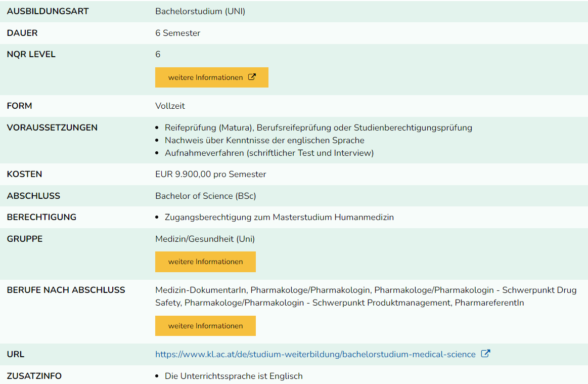Click the 'BERUFE NACH ABSCHLUSS' row label
The width and height of the screenshot is (588, 384).
pyautogui.click(x=66, y=290)
